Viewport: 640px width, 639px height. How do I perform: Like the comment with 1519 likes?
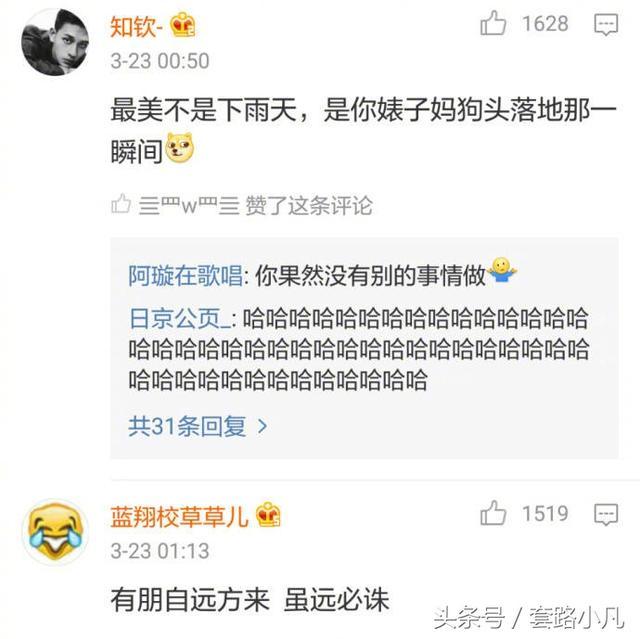493,513
